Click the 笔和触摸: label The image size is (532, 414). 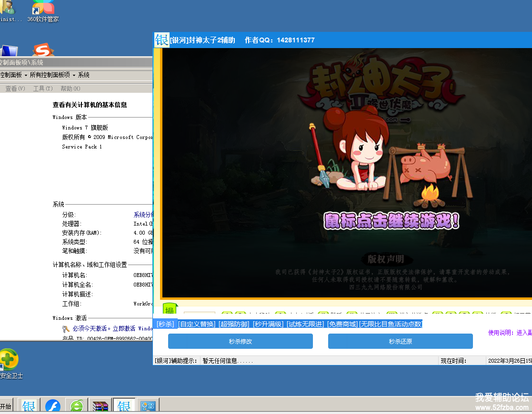(x=75, y=251)
